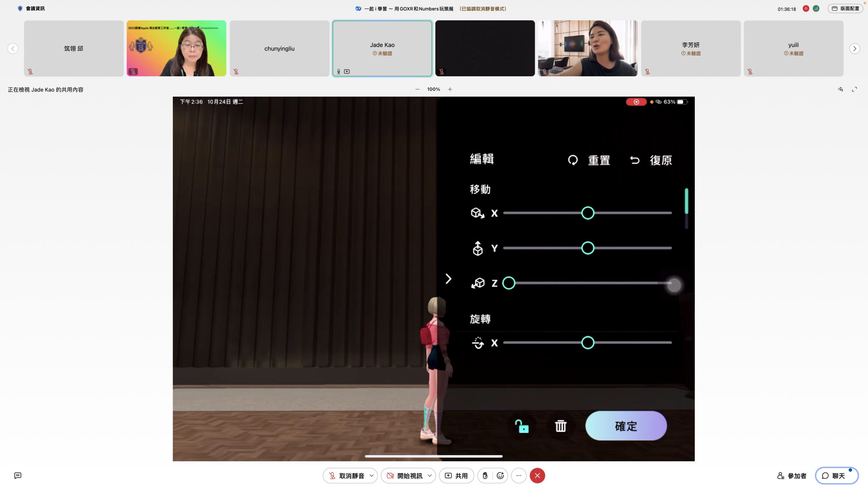Zoom out shared content with minus
Viewport: 868px width, 488px height.
417,89
